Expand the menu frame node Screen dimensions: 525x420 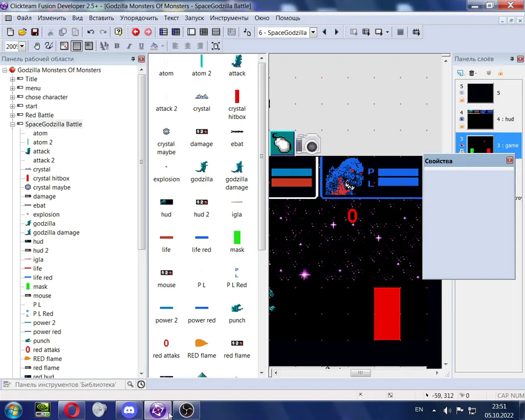[12, 89]
